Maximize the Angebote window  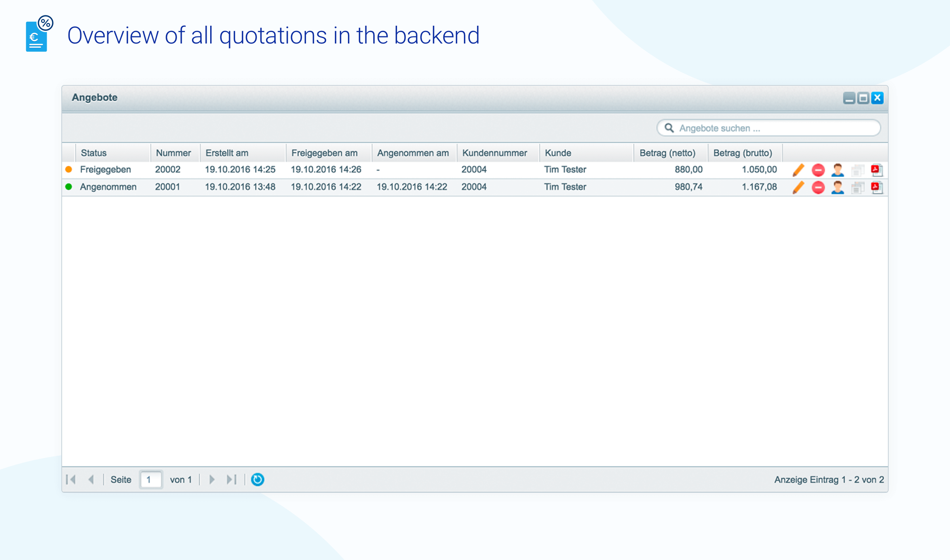863,98
